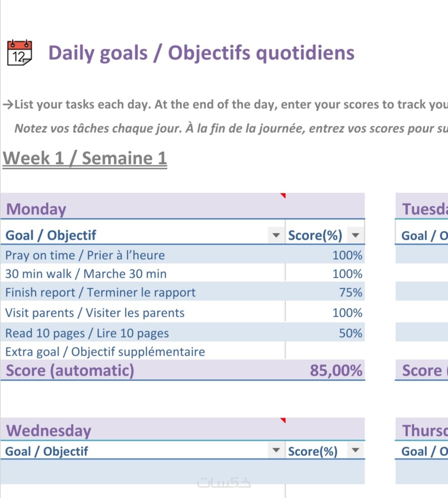Click the 50% score for Read 10 pages
Image resolution: width=448 pixels, height=498 pixels.
click(351, 333)
